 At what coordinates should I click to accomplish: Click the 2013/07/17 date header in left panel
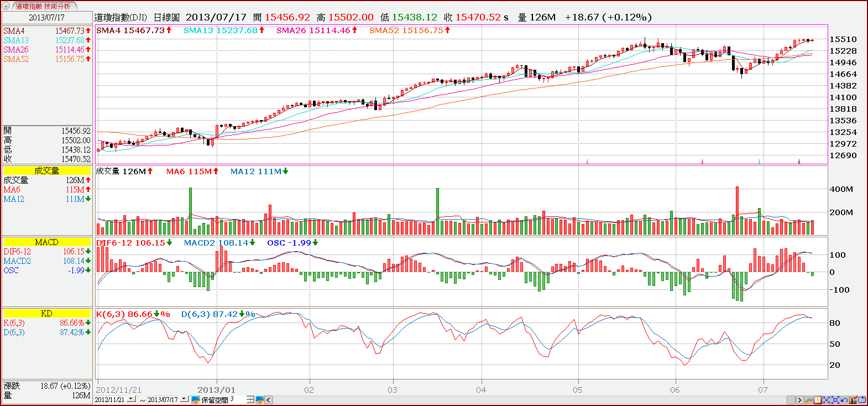coord(47,17)
